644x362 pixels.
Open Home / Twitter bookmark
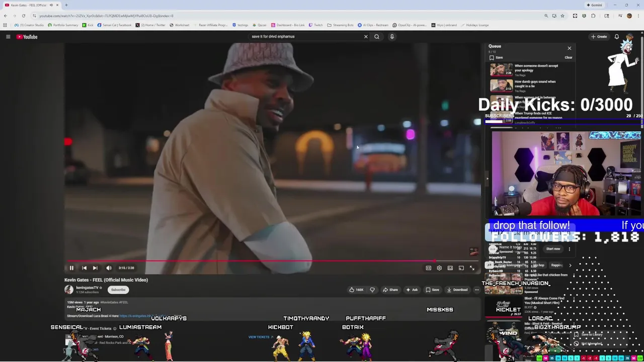tap(150, 25)
